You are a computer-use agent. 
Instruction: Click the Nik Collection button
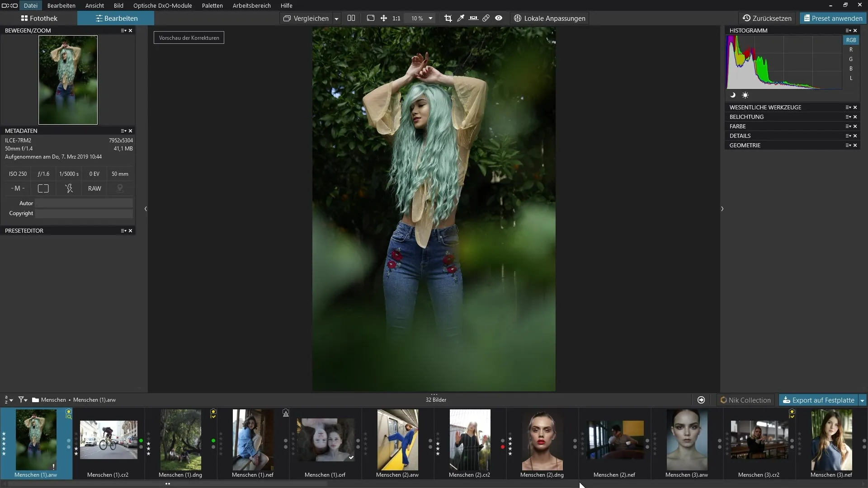(x=745, y=400)
